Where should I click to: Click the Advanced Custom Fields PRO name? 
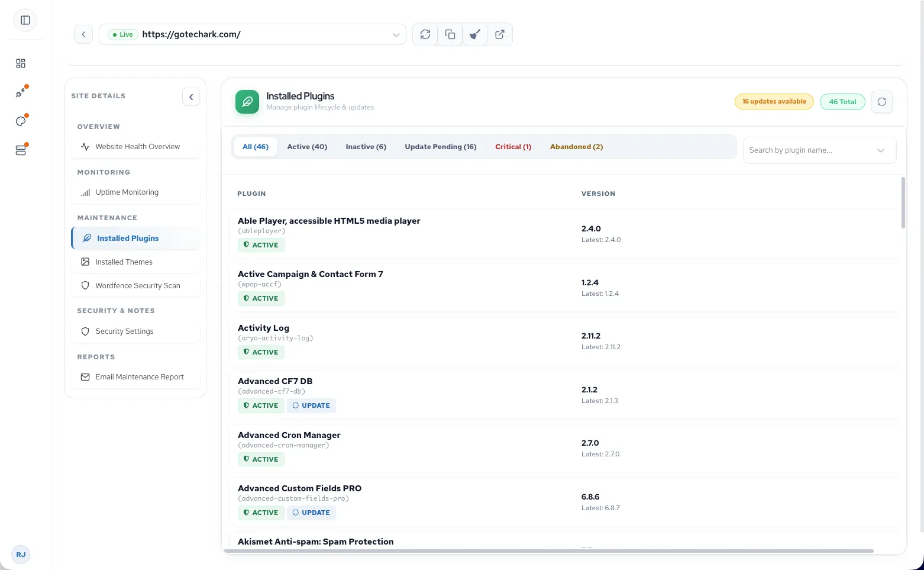[299, 488]
